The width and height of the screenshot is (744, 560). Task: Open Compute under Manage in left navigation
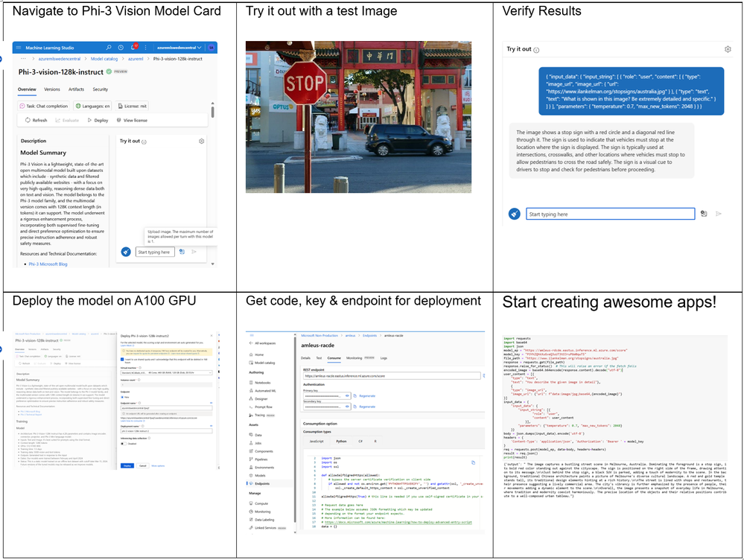[x=258, y=503]
